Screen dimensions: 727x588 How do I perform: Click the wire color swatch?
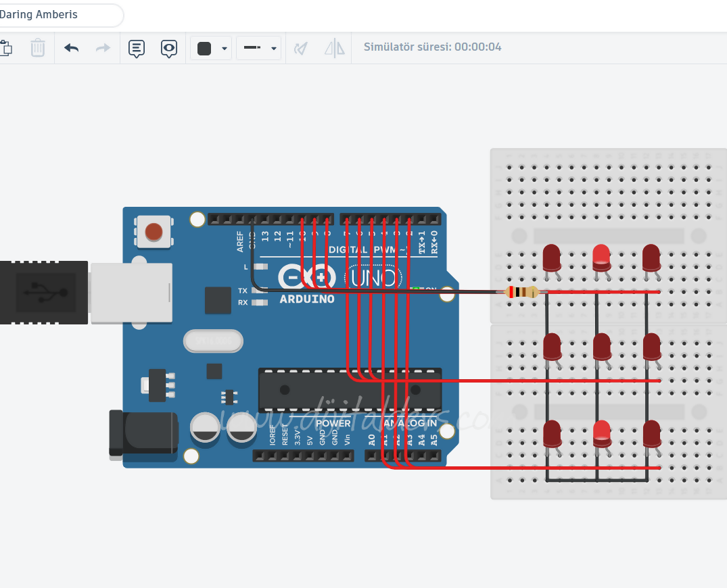tap(204, 48)
